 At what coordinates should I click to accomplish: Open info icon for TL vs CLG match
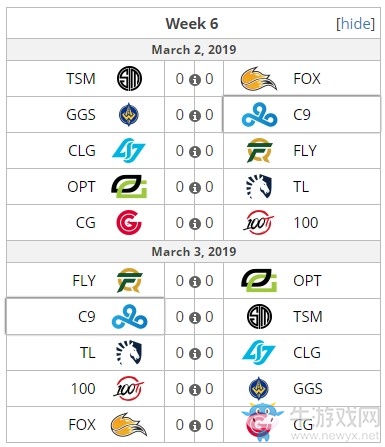(195, 354)
